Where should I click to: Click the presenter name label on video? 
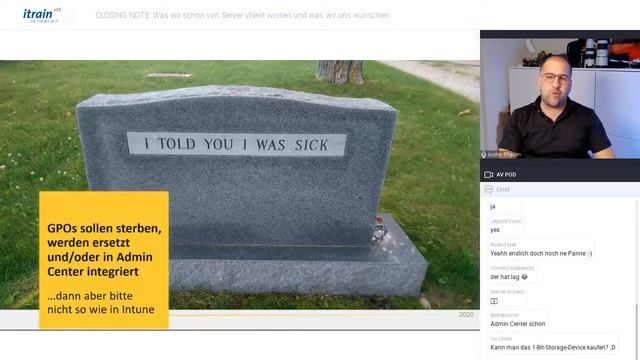(x=504, y=155)
